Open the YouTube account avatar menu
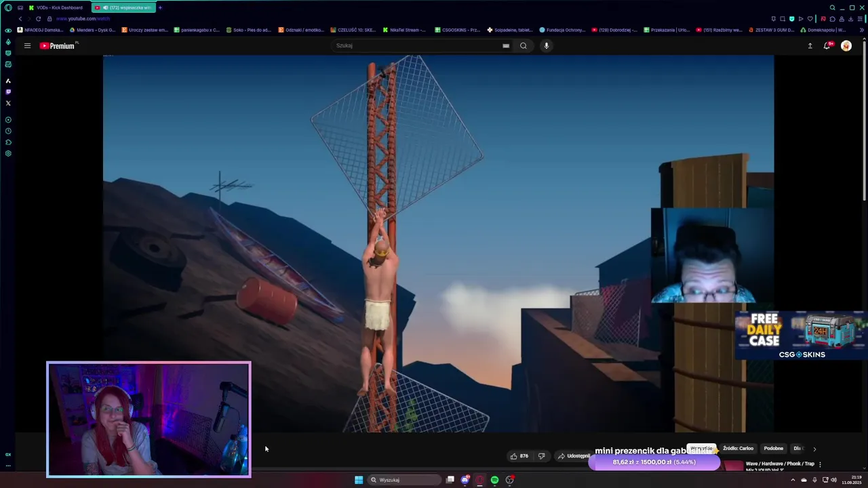 point(846,45)
